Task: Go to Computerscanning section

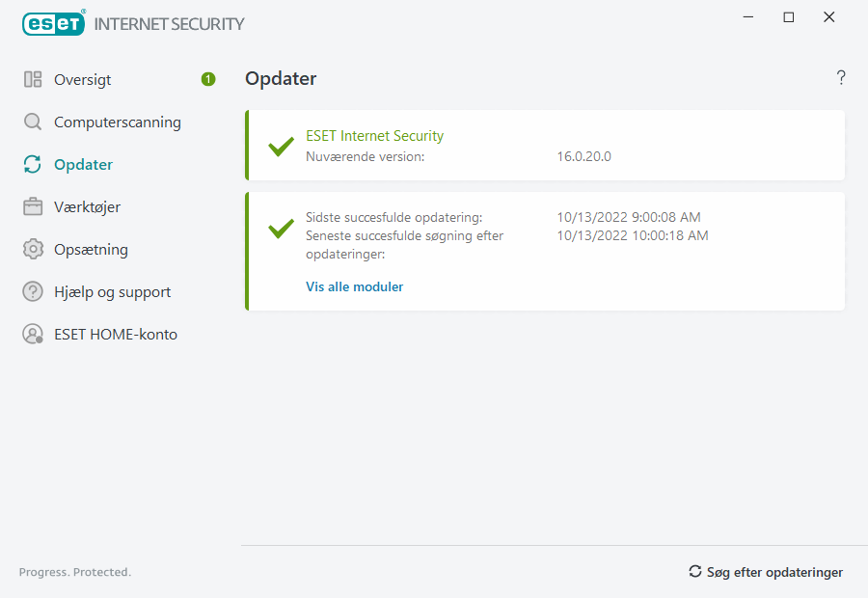Action: (x=117, y=122)
